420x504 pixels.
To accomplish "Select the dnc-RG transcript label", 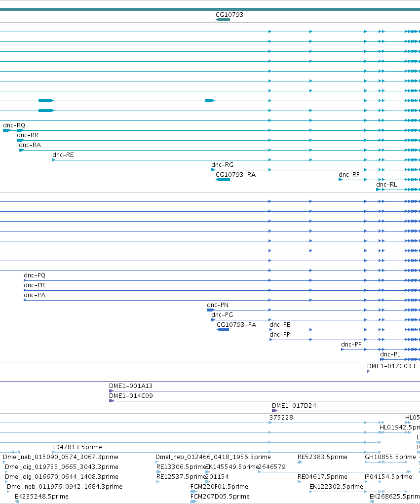I will pyautogui.click(x=223, y=165).
